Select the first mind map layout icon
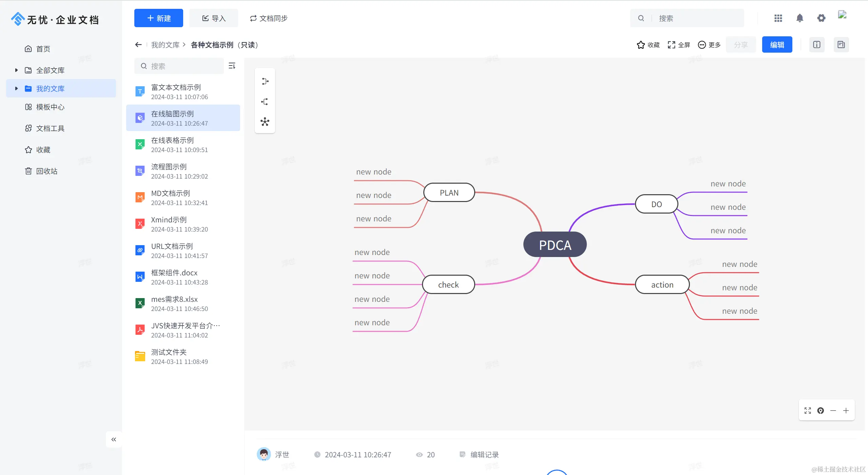The width and height of the screenshot is (868, 475). pyautogui.click(x=265, y=81)
